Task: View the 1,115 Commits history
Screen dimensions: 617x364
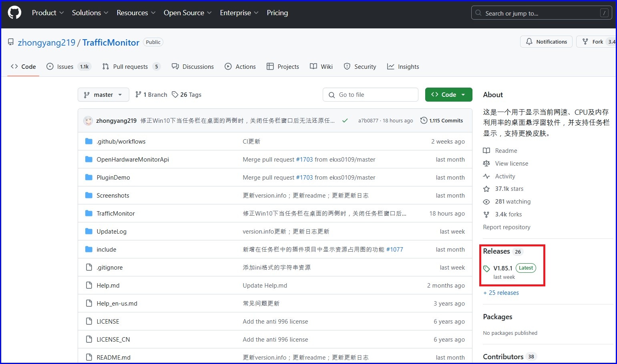Action: click(x=442, y=120)
